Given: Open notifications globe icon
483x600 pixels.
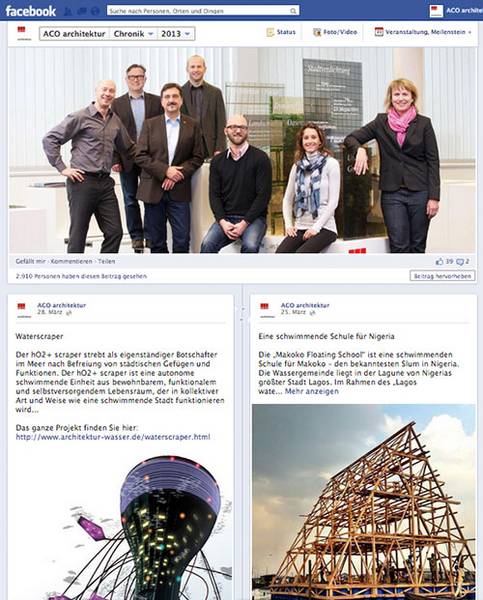Looking at the screenshot, I should point(95,11).
